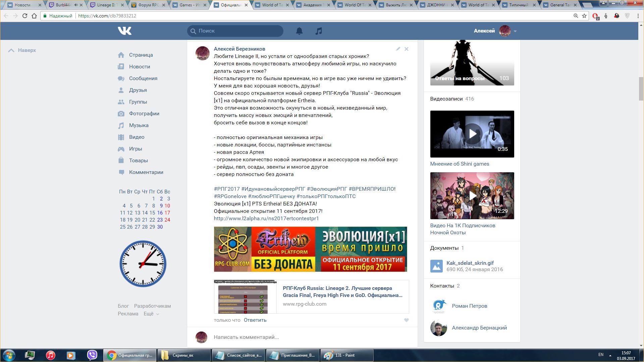Click the Новости newspaper icon

coord(121,67)
